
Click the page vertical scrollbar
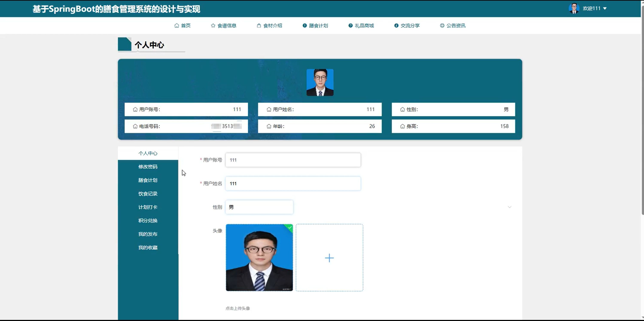tap(642, 110)
